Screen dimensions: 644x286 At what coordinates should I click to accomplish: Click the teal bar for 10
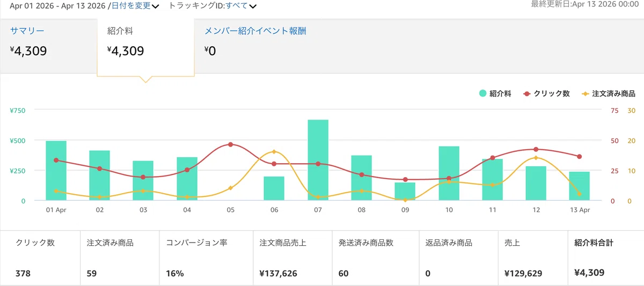tap(449, 173)
